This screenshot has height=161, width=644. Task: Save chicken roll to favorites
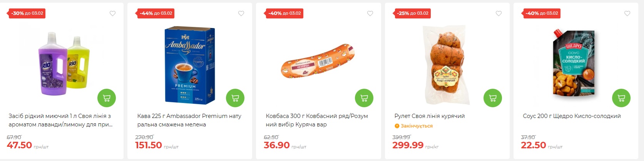(x=498, y=13)
